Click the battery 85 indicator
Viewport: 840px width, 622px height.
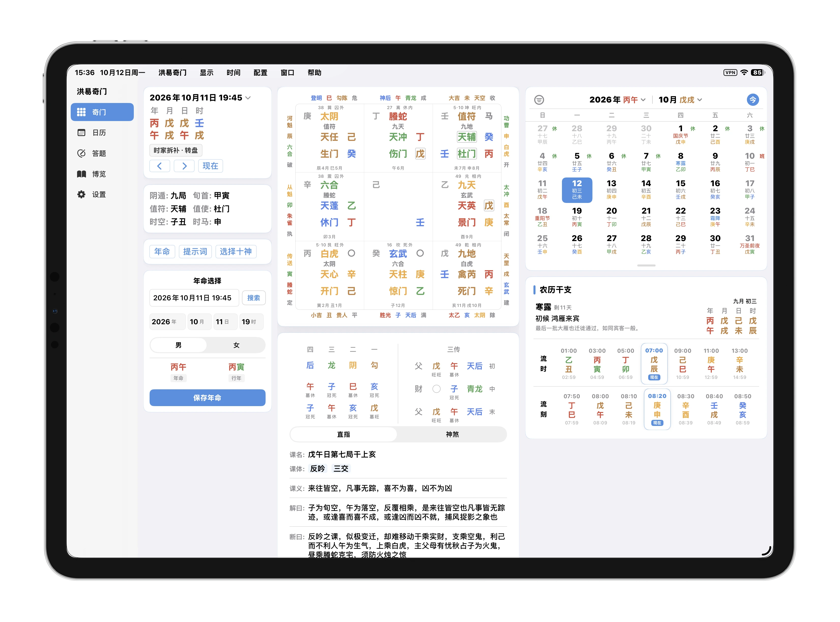coord(758,73)
